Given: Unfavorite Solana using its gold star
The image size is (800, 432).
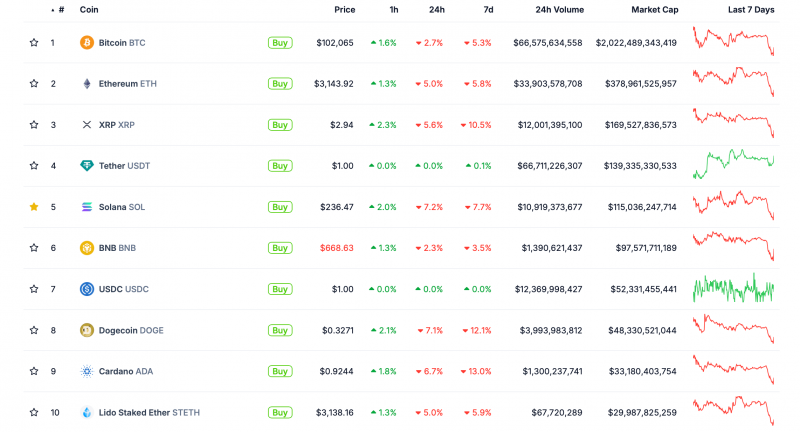Looking at the screenshot, I should 34,207.
